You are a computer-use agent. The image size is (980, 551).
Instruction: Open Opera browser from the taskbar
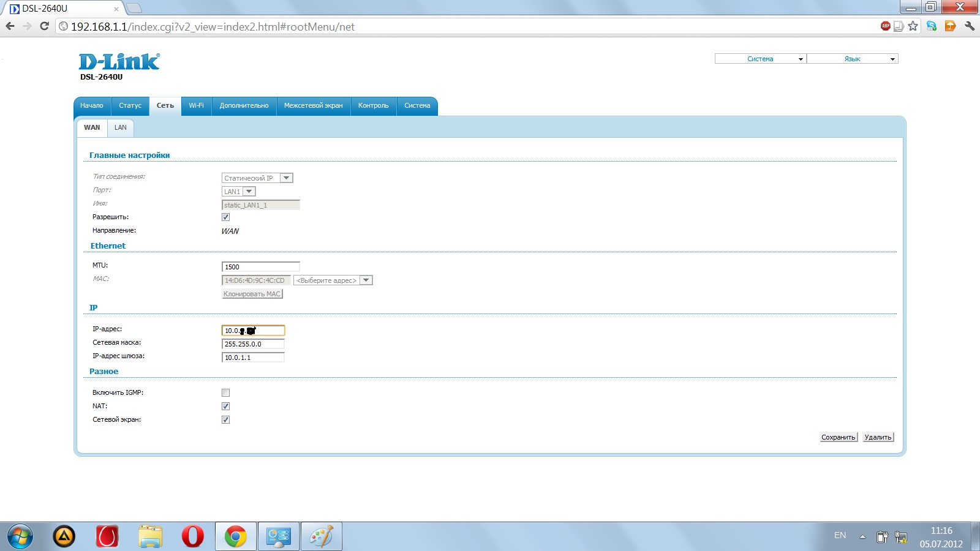(192, 536)
